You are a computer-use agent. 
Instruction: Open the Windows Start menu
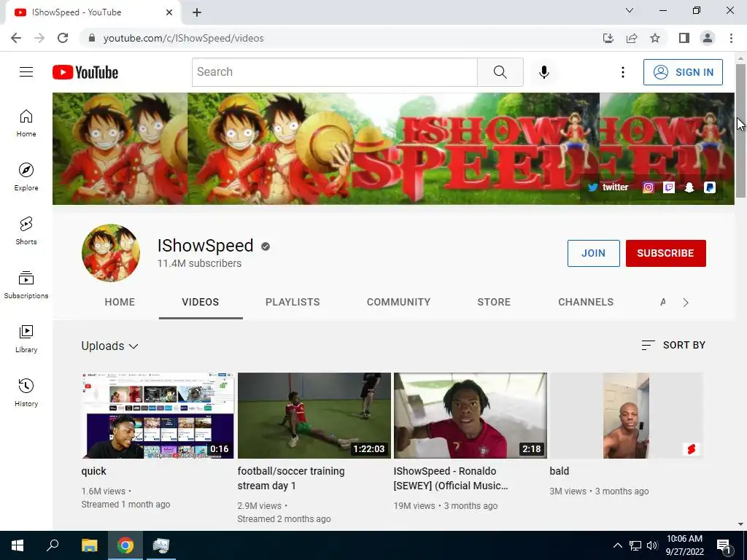pos(18,545)
